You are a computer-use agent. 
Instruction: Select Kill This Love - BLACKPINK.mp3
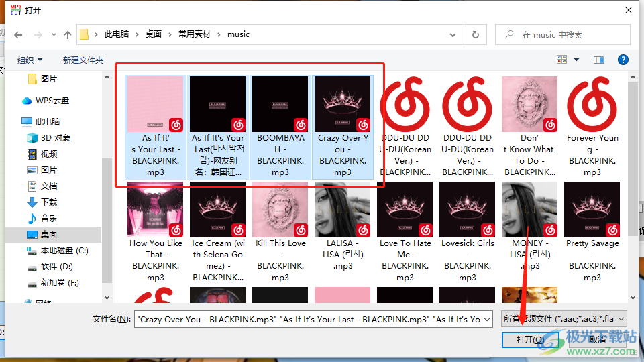click(280, 233)
